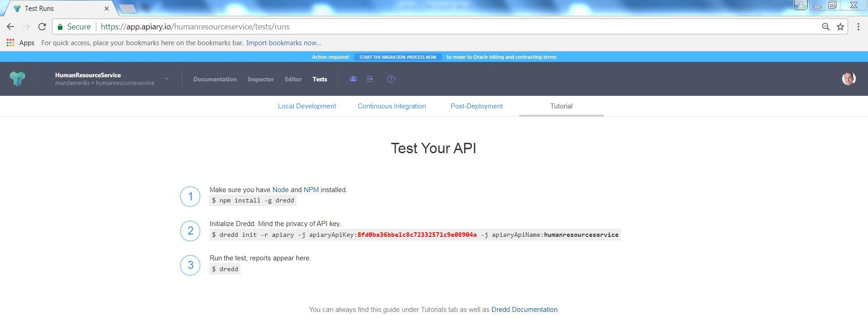This screenshot has height=320, width=868.
Task: Follow the Dredd Documentation link
Action: (524, 310)
